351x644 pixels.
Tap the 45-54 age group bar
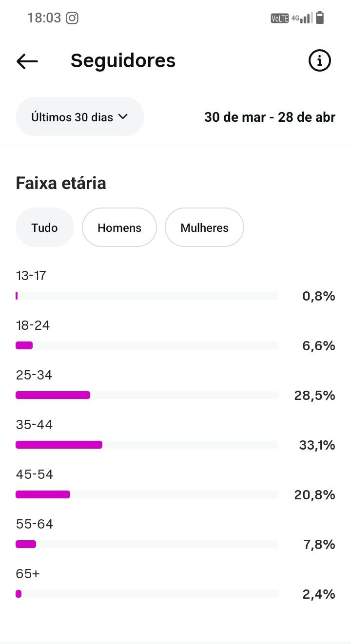(x=43, y=494)
